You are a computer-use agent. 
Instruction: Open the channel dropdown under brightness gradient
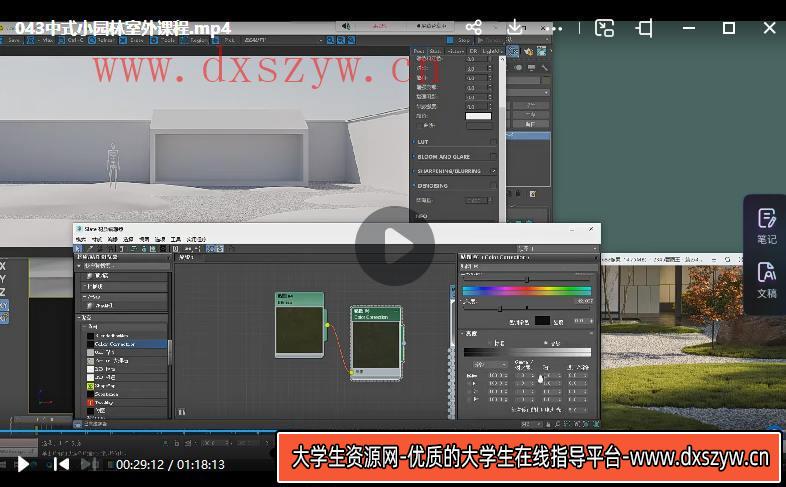[489, 365]
